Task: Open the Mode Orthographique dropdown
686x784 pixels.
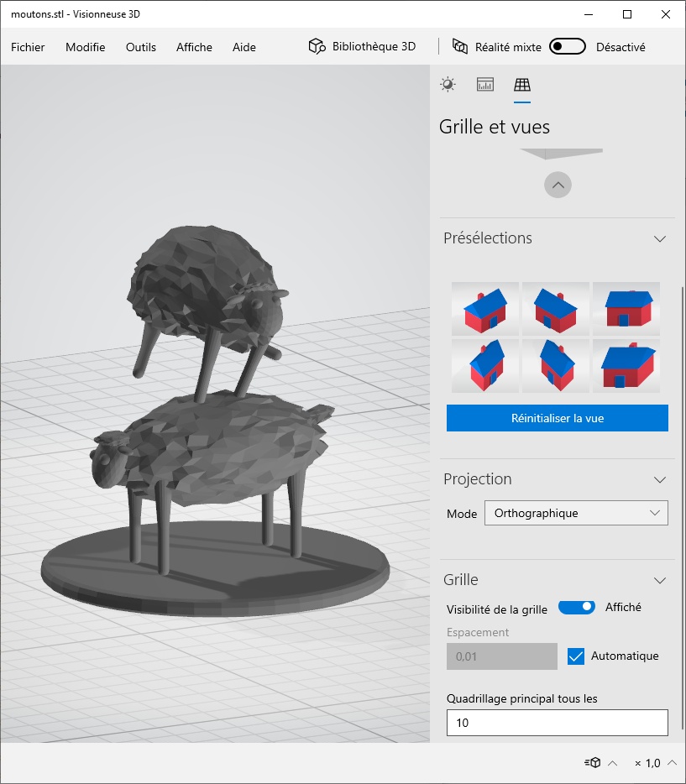Action: tap(576, 513)
